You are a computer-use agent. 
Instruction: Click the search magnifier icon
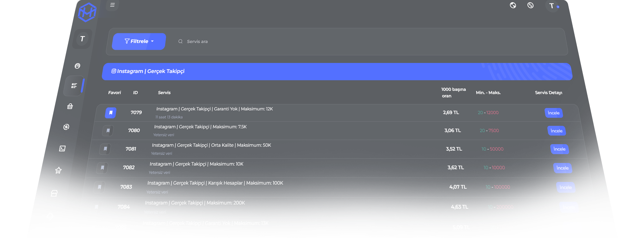pos(180,41)
